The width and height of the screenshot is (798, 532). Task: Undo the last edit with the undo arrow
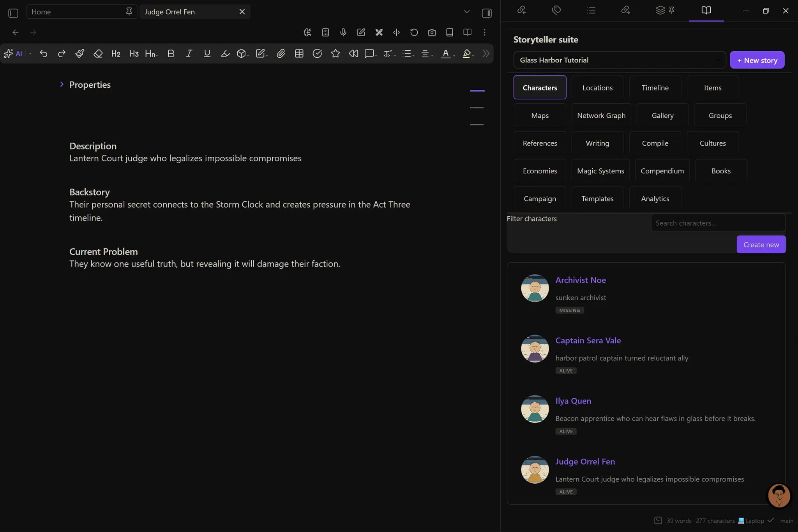coord(44,54)
